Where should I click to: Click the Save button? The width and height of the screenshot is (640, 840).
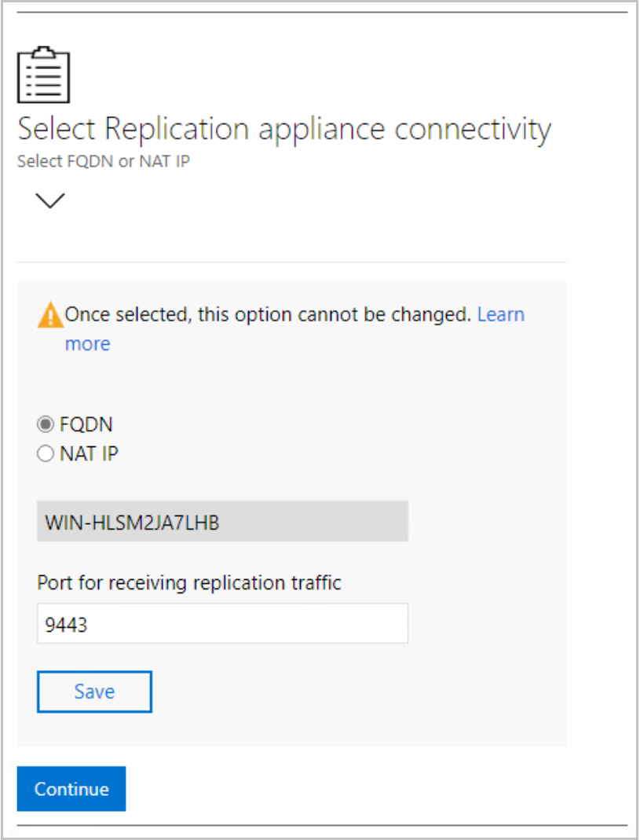pyautogui.click(x=94, y=691)
